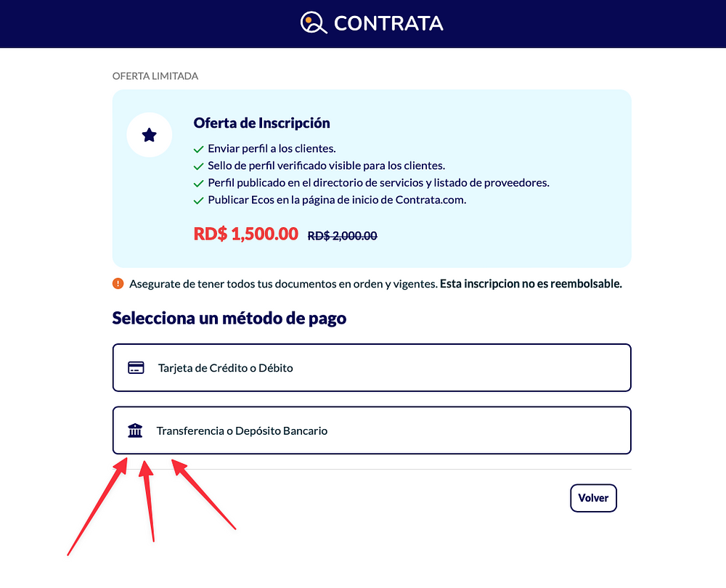The width and height of the screenshot is (726, 588).
Task: Click the checkmark beside "Enviar perfil a los clientes"
Action: pyautogui.click(x=198, y=150)
